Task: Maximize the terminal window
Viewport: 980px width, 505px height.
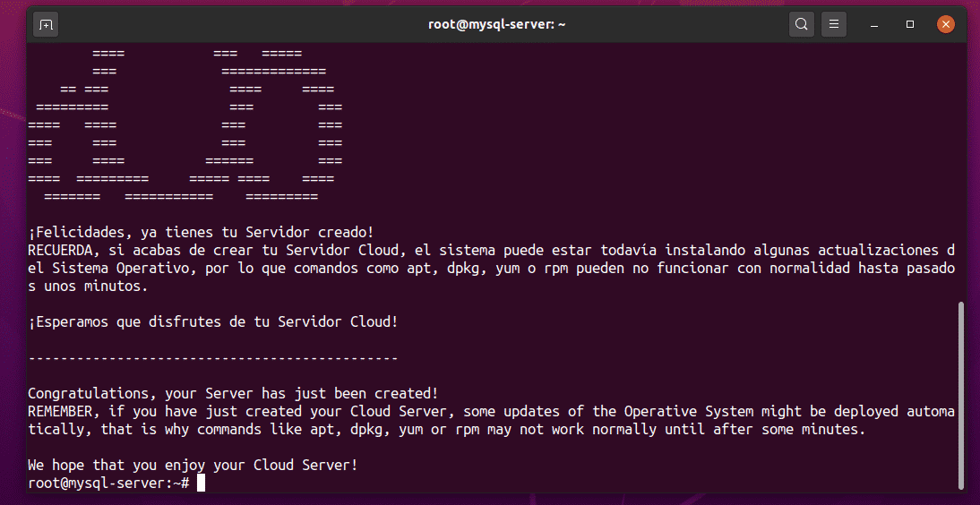Action: pos(910,24)
